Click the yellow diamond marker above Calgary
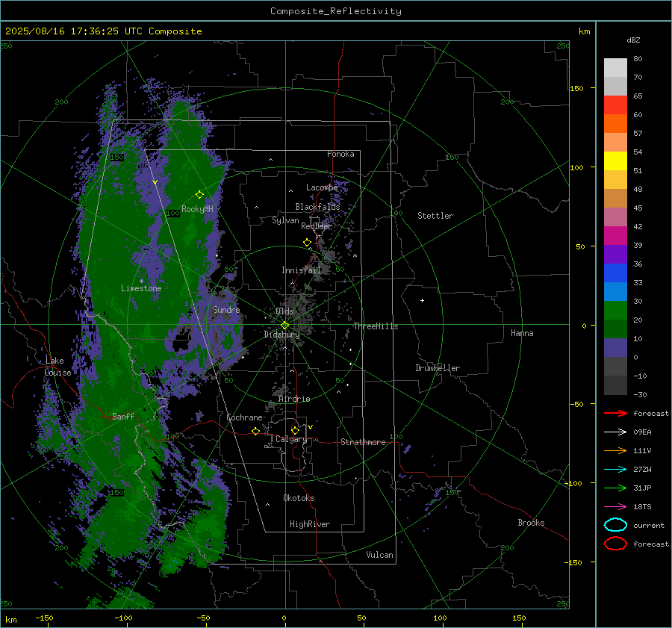Screen dimensions: 672x628 295,430
